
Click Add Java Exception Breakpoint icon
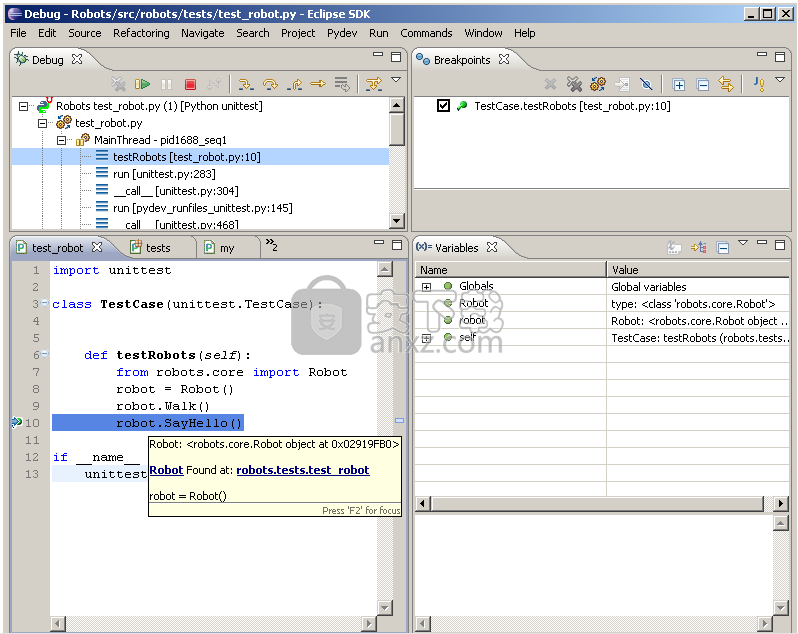pyautogui.click(x=759, y=84)
